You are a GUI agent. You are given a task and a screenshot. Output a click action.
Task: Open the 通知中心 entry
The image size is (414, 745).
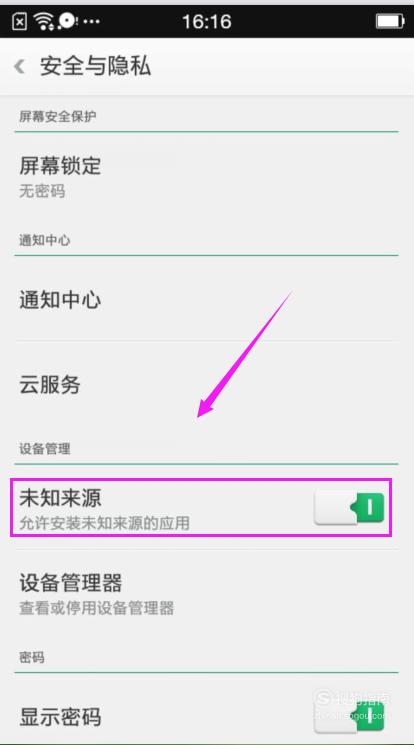click(207, 300)
